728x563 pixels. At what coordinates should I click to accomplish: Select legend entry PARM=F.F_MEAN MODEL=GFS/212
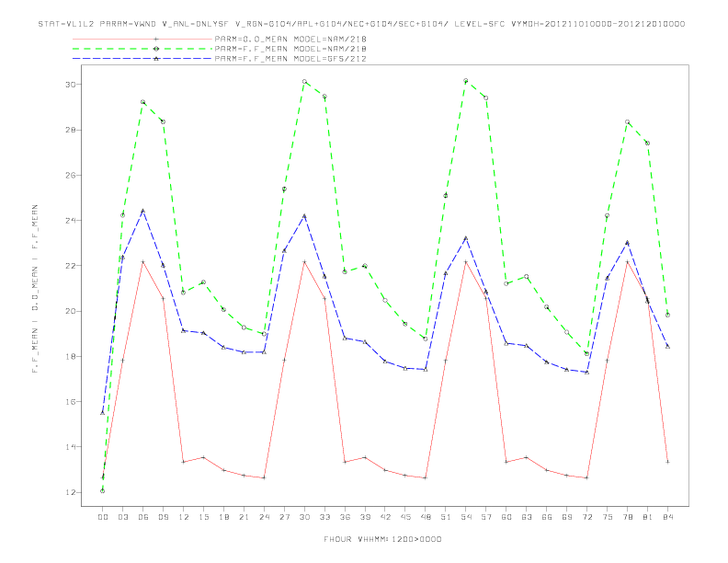[x=290, y=59]
